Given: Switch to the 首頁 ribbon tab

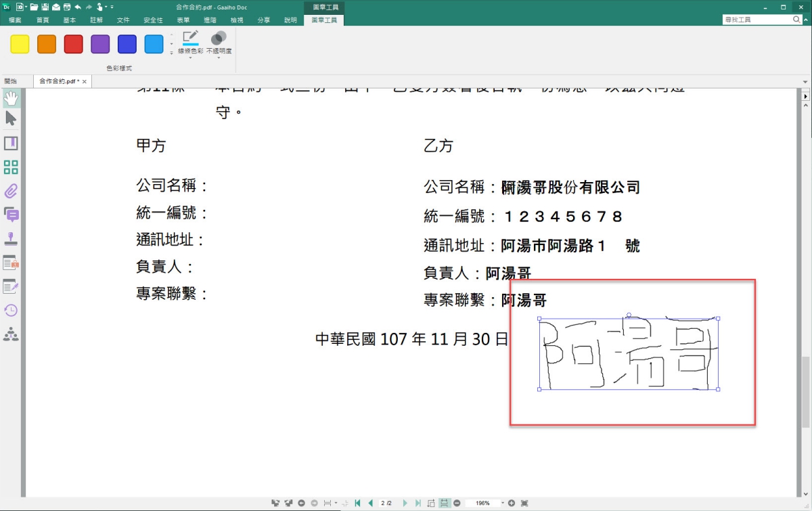Looking at the screenshot, I should pos(43,20).
